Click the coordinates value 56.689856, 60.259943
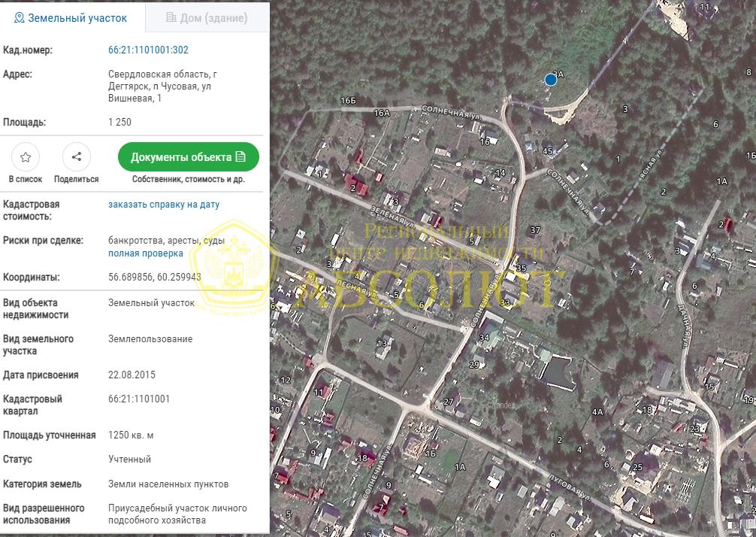This screenshot has width=756, height=537. pos(154,278)
